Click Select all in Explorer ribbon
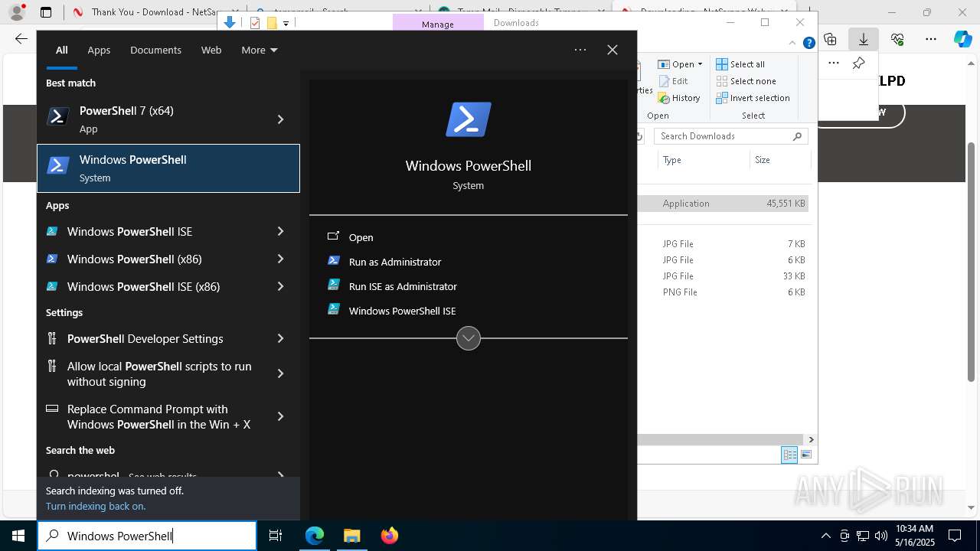Viewport: 980px width, 551px height. click(740, 64)
